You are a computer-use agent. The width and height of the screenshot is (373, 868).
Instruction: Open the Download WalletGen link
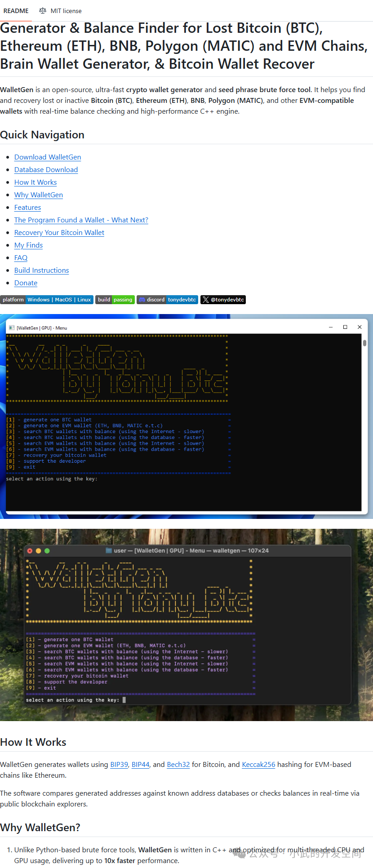click(48, 157)
